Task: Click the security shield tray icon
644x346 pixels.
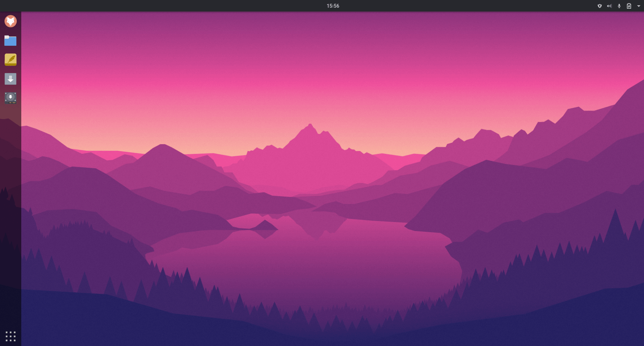Action: (600, 6)
